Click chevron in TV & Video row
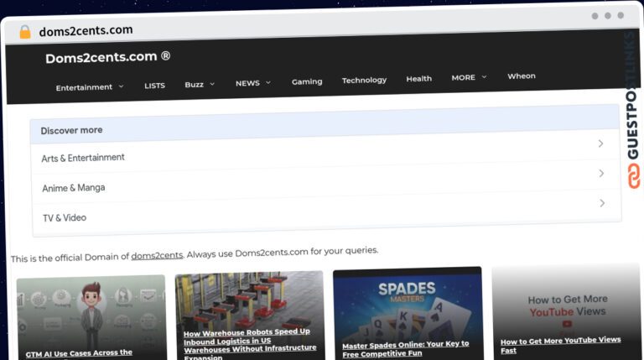 (602, 203)
